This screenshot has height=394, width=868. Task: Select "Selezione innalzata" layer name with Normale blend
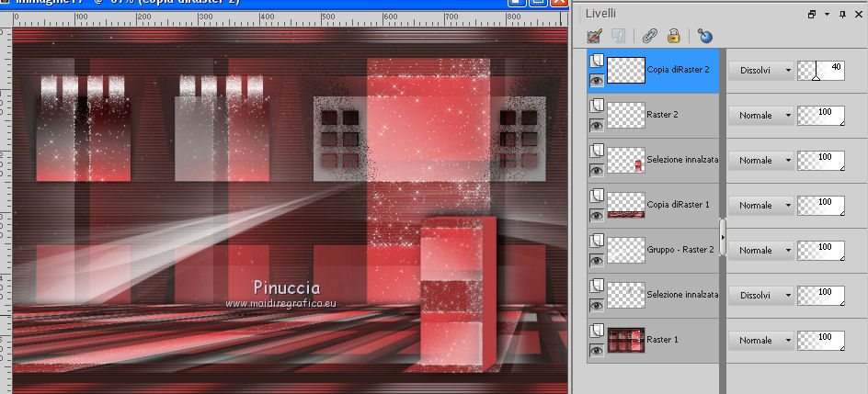(682, 160)
